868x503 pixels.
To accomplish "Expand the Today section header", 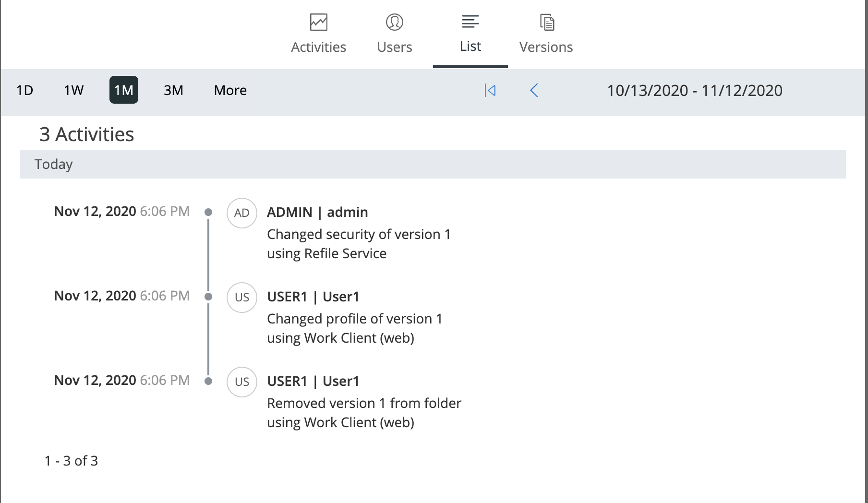I will tap(53, 164).
